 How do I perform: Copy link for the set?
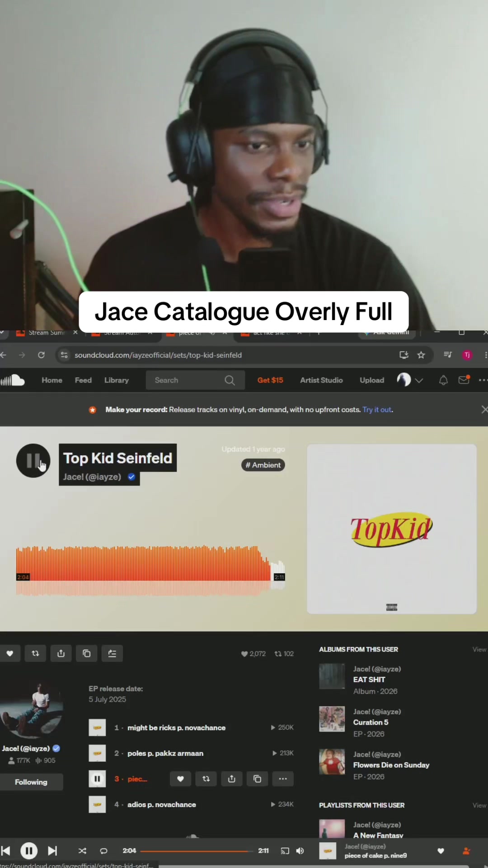(x=86, y=653)
